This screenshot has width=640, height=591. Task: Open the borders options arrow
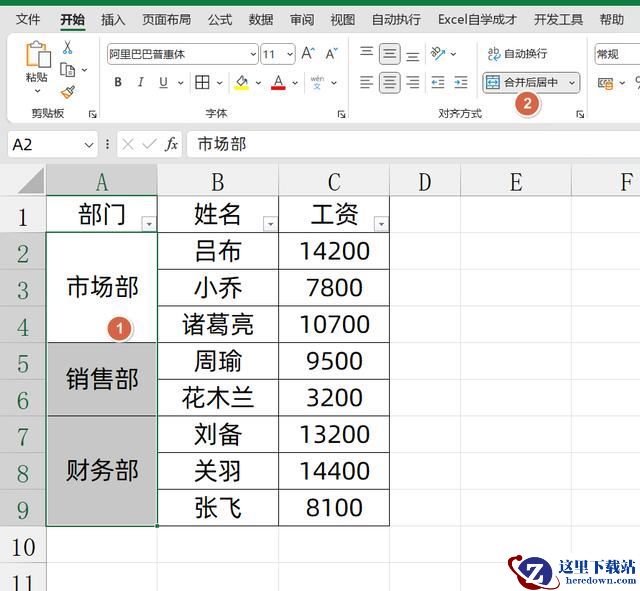(220, 83)
